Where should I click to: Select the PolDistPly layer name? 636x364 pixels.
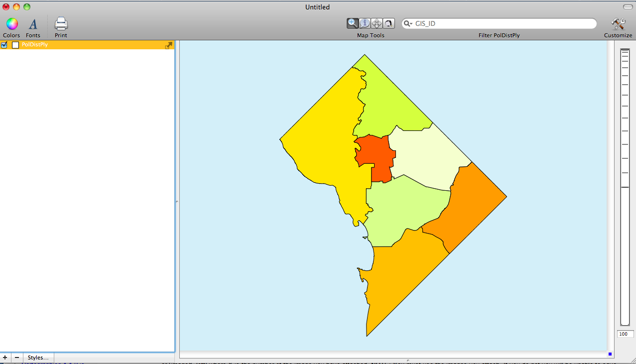pos(35,45)
